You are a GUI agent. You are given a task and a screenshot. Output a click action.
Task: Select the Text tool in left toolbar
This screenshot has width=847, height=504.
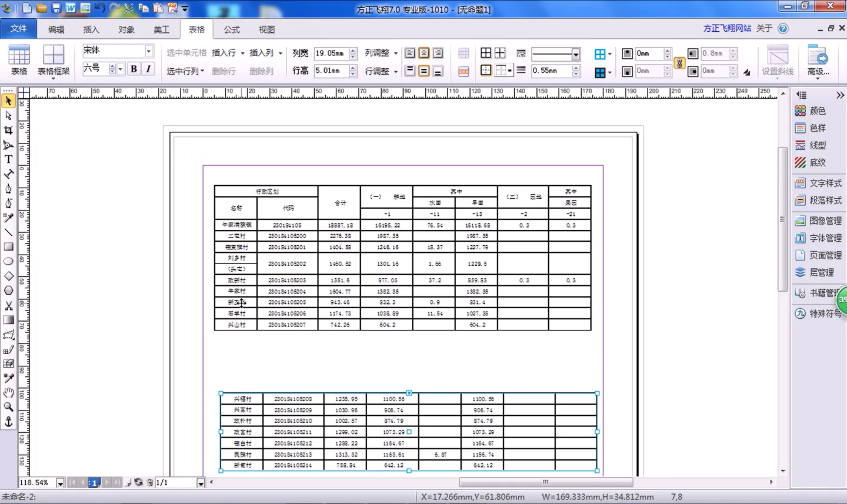(8, 159)
